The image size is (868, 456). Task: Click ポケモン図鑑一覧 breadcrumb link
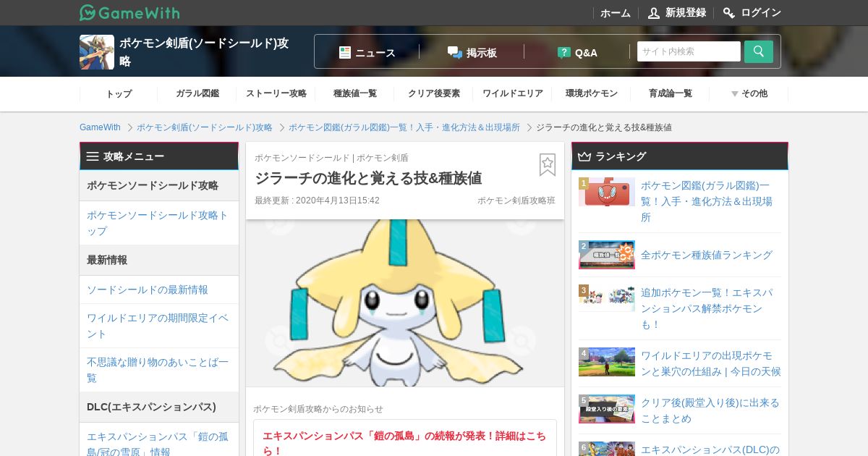[x=404, y=127]
